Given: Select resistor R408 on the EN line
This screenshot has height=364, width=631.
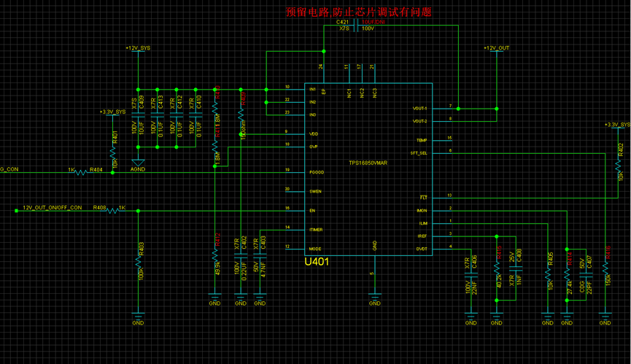Looking at the screenshot, I should [x=112, y=210].
